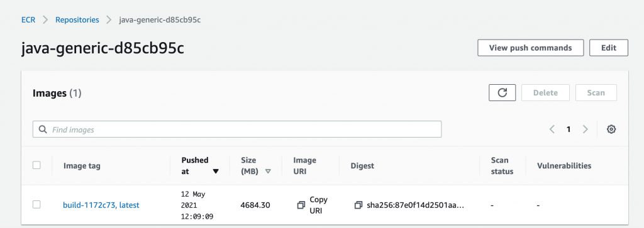Click Image URI column header
The height and width of the screenshot is (228, 644).
point(305,166)
